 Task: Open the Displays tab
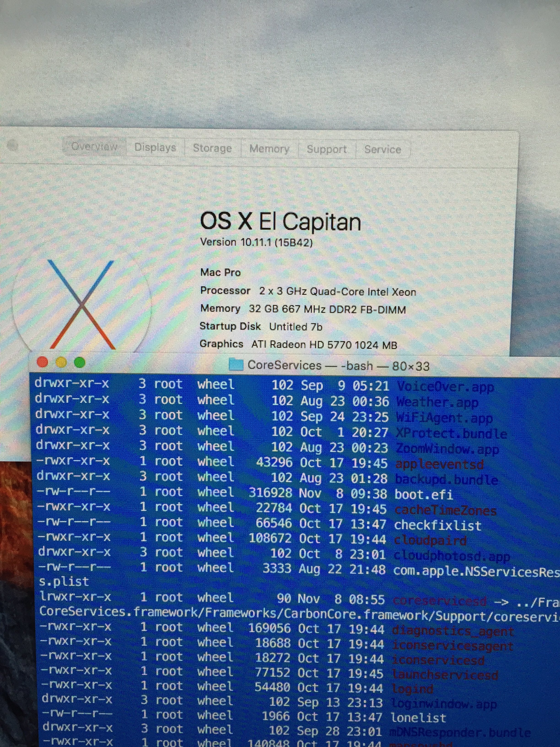[x=155, y=148]
